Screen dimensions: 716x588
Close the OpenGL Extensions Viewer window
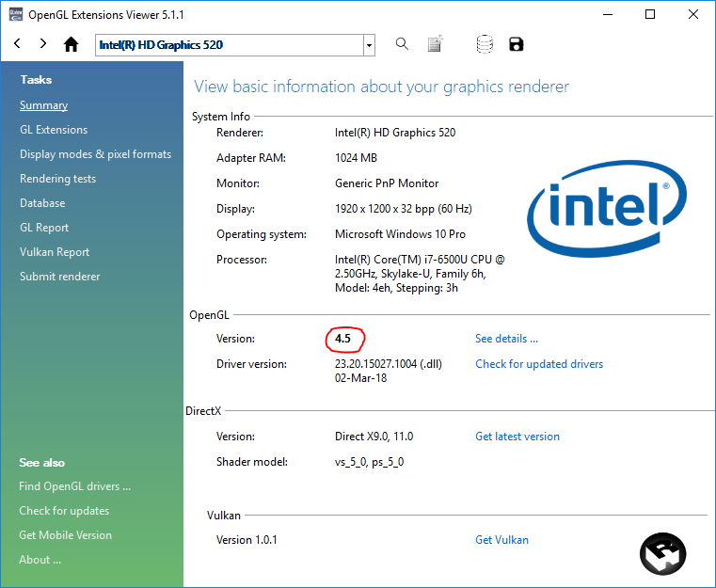(x=692, y=15)
